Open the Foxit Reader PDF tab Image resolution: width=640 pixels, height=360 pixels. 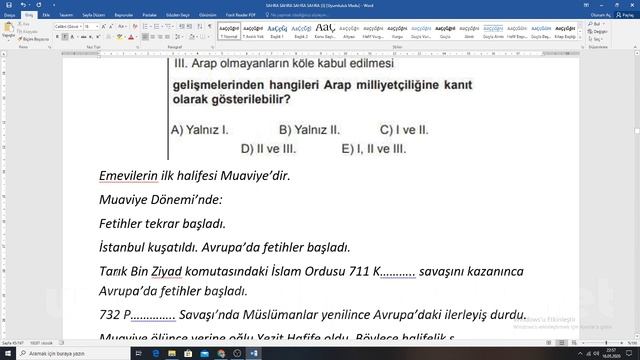[241, 15]
